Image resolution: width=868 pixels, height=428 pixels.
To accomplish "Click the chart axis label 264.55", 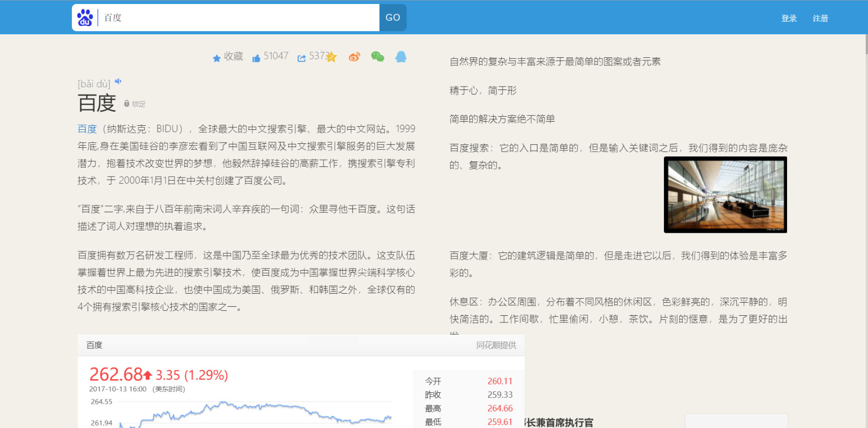I will point(102,402).
